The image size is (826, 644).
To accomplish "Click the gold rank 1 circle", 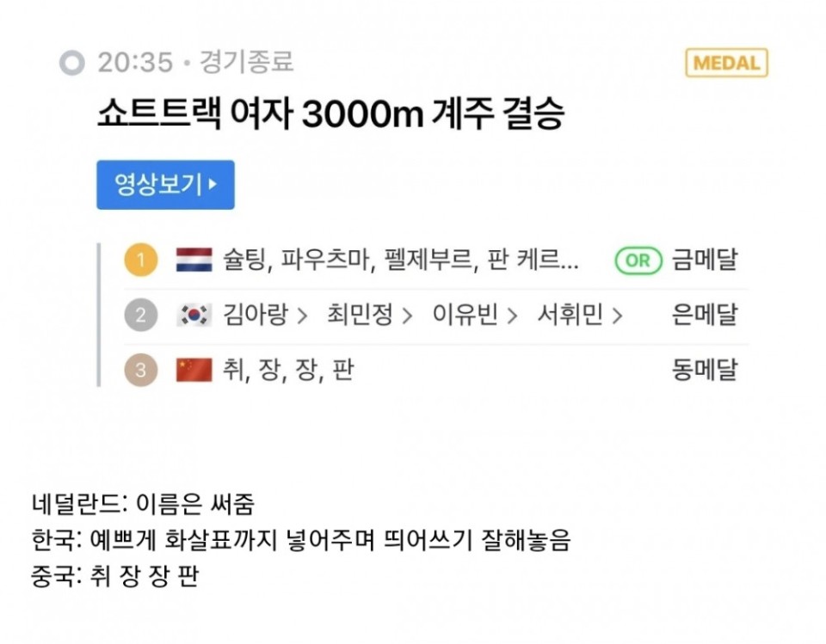I will (140, 261).
